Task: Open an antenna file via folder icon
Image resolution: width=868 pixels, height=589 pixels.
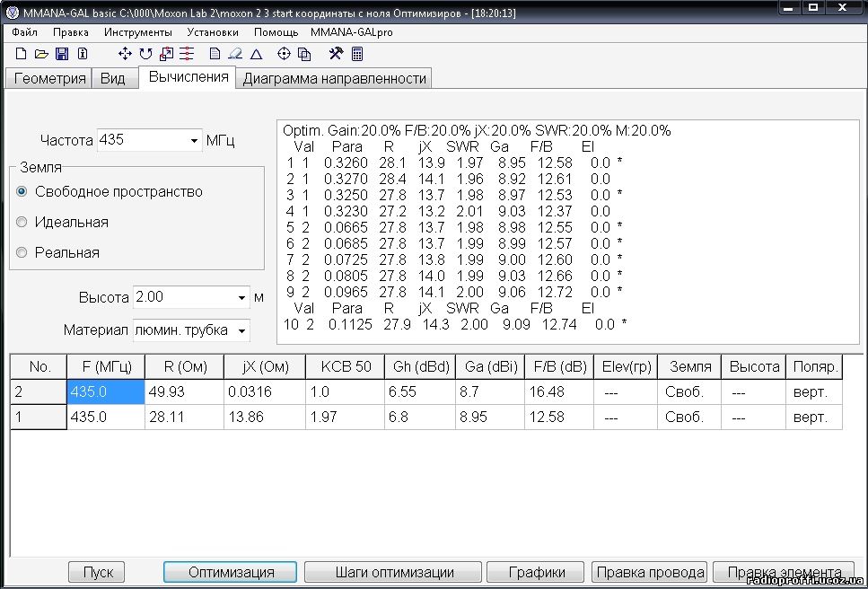Action: click(x=41, y=54)
